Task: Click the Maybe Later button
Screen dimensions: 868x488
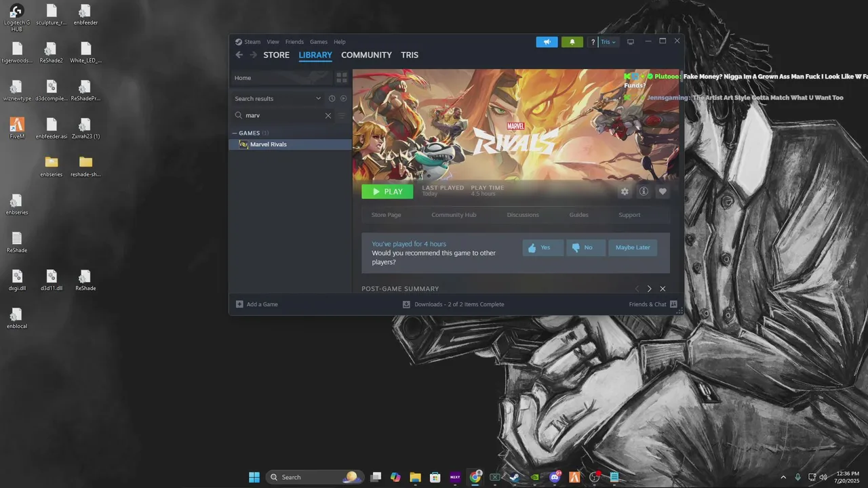Action: [x=633, y=247]
